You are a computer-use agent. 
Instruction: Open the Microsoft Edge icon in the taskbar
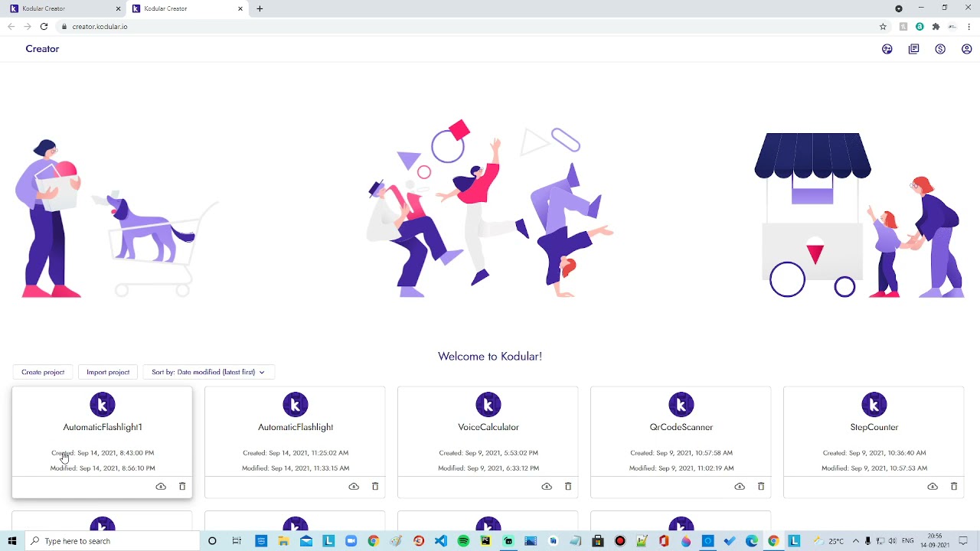pyautogui.click(x=752, y=541)
